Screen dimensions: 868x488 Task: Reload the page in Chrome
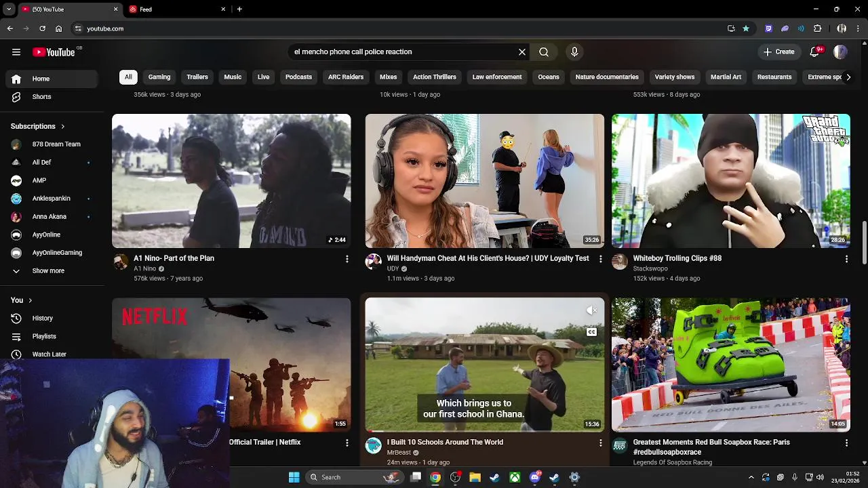tap(42, 28)
